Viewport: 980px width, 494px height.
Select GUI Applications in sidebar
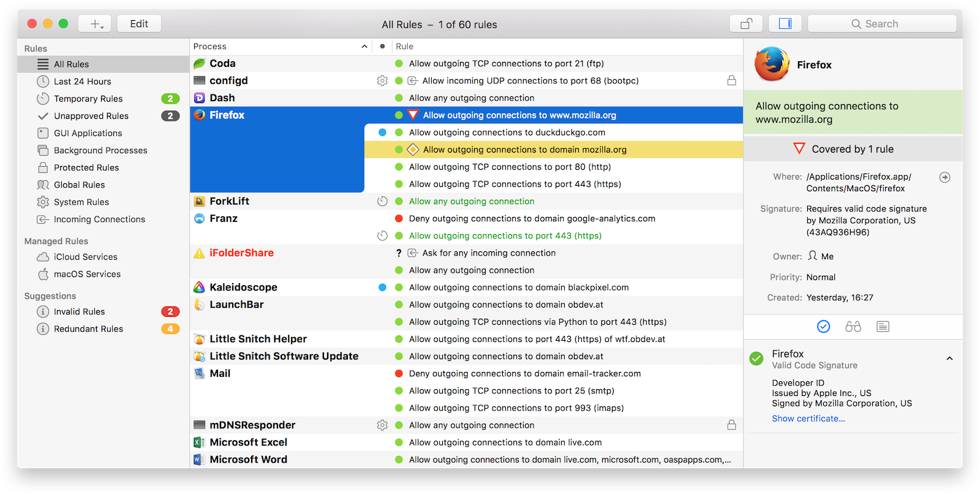[104, 133]
